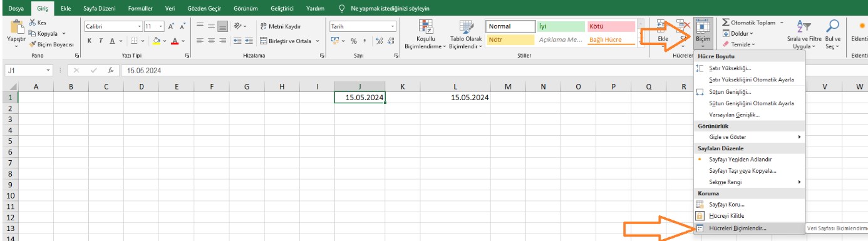Toggle middle align in Hizalama group
Image resolution: width=868 pixels, height=241 pixels.
[211, 26]
